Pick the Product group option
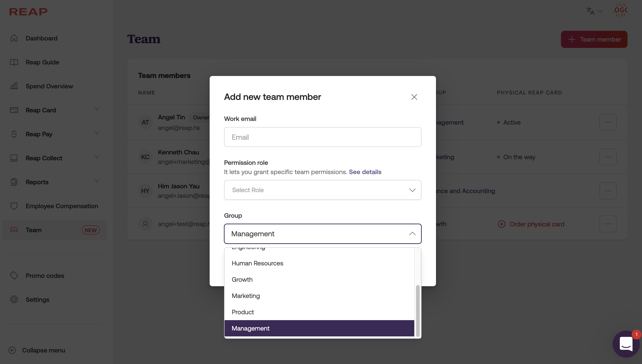Screen dimensions: 642x364 click(x=242, y=312)
